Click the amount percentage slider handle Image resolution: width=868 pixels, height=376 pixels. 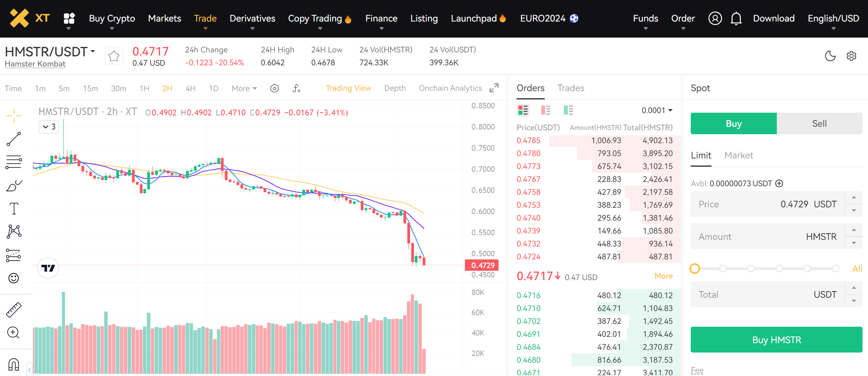click(x=695, y=268)
